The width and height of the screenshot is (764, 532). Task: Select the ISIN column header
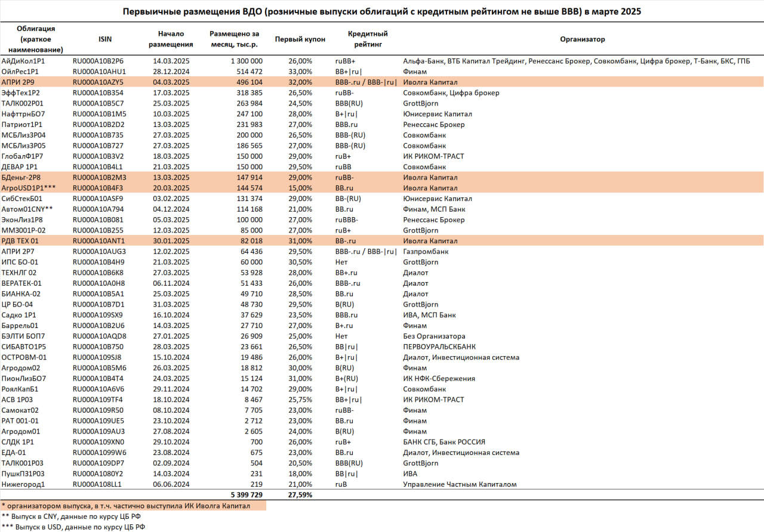(104, 39)
